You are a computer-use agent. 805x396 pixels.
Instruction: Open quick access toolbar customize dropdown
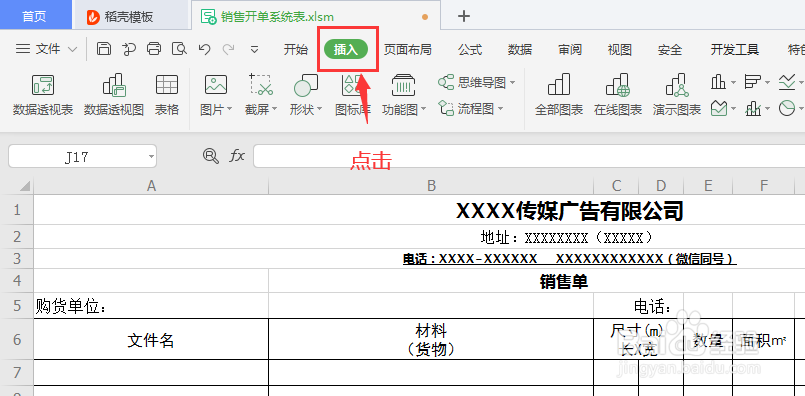tap(254, 49)
